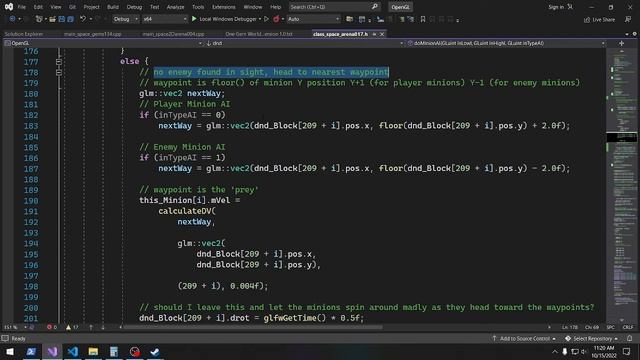This screenshot has width=640, height=360.
Task: Open the One Gem World text file tab
Action: (259, 34)
